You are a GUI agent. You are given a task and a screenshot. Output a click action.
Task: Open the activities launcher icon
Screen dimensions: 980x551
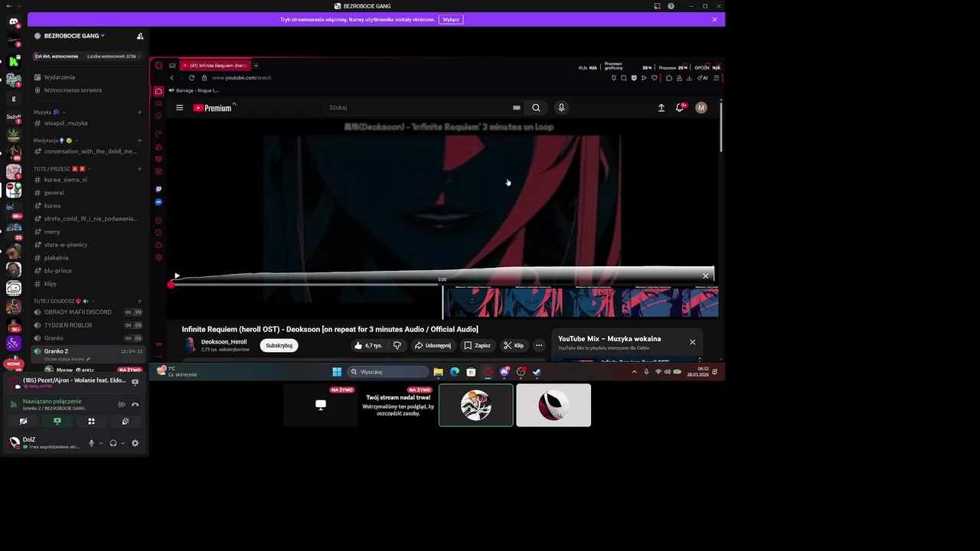91,421
